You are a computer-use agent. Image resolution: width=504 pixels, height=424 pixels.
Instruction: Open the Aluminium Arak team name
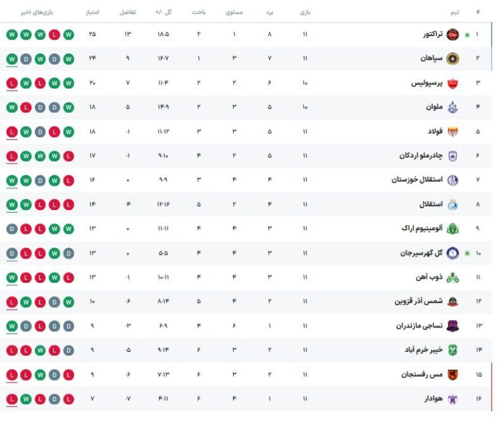coord(422,228)
